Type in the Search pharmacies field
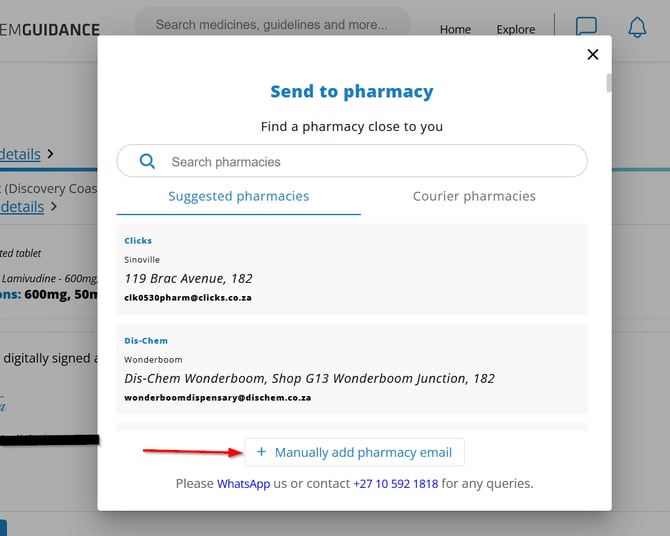 click(370, 162)
